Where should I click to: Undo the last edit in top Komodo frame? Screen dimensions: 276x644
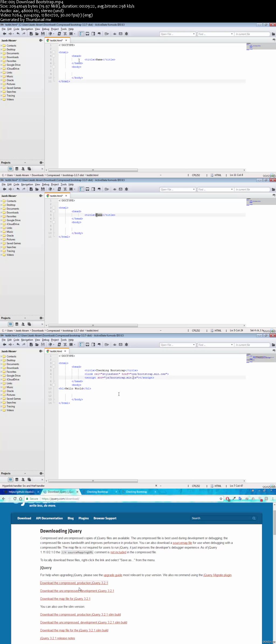18,34
